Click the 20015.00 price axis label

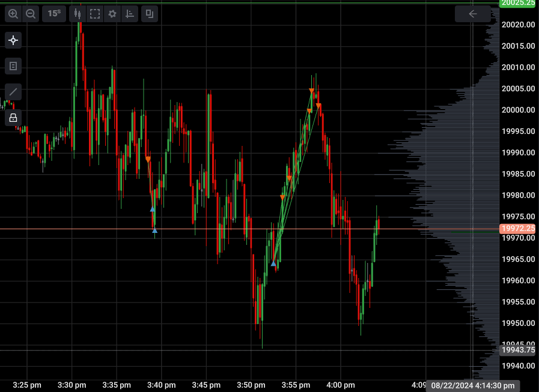pyautogui.click(x=519, y=46)
